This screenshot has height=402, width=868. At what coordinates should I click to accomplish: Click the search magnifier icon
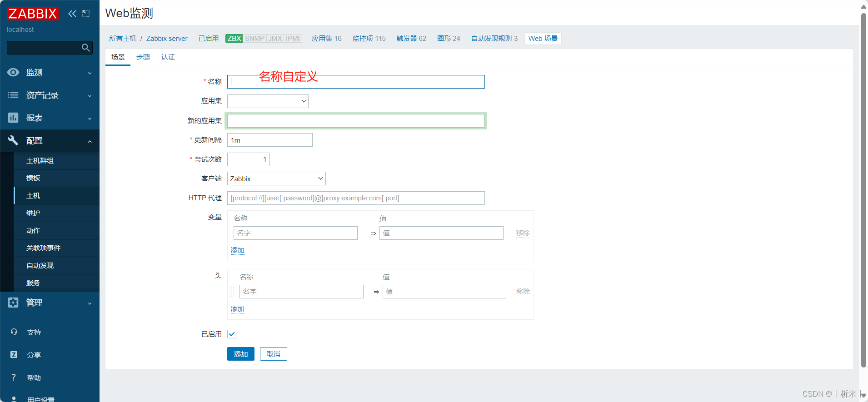point(85,48)
